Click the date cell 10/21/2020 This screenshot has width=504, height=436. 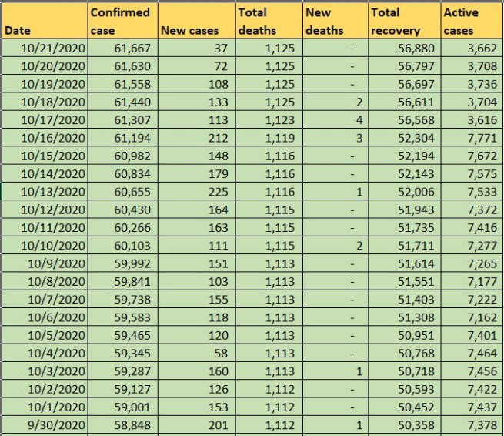coord(45,49)
